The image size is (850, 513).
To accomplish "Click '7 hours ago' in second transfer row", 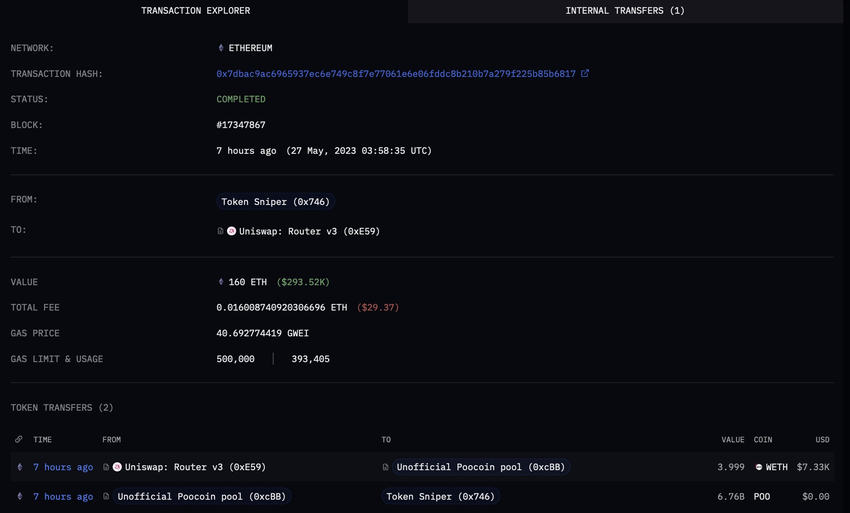I will [63, 496].
